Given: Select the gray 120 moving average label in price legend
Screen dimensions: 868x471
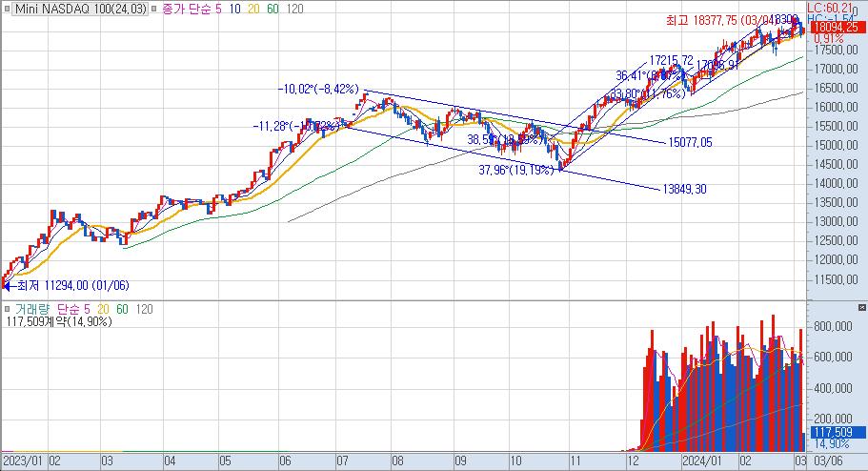Looking at the screenshot, I should (295, 9).
